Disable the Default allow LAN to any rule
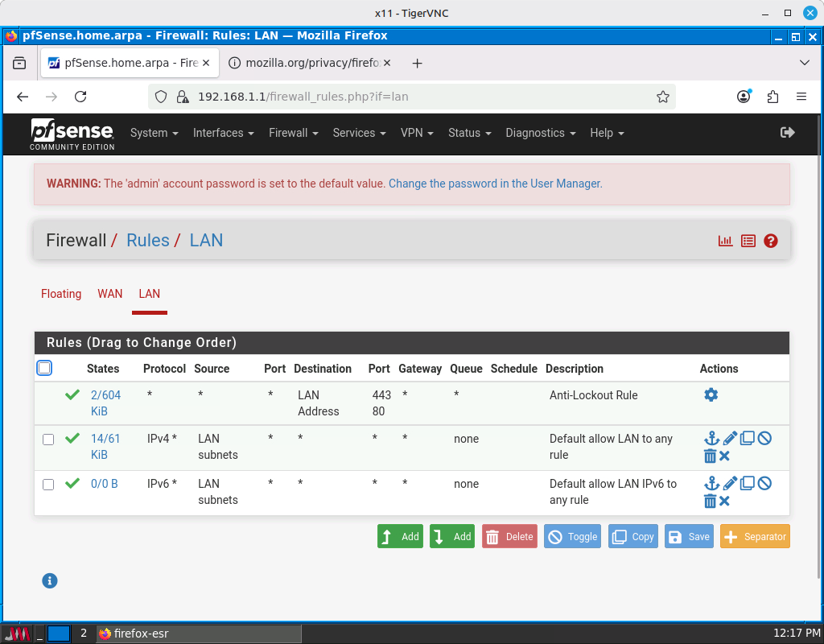 764,438
